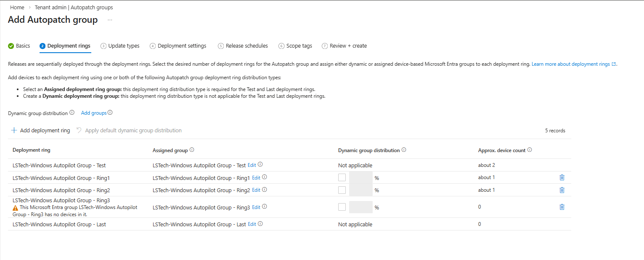Viewport: 644px width, 260px height.
Task: Click info icon after Last row Edit link
Action: coord(260,224)
